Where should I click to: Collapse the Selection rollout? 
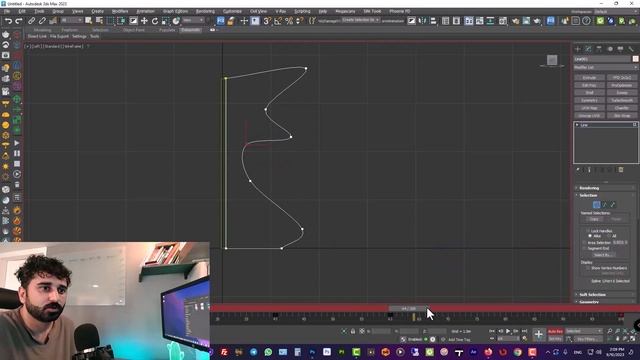click(x=606, y=196)
